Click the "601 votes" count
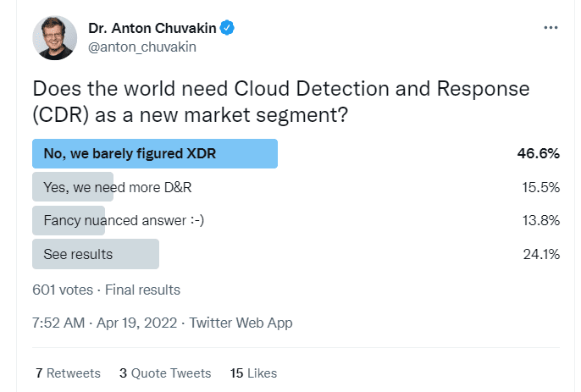 (63, 290)
